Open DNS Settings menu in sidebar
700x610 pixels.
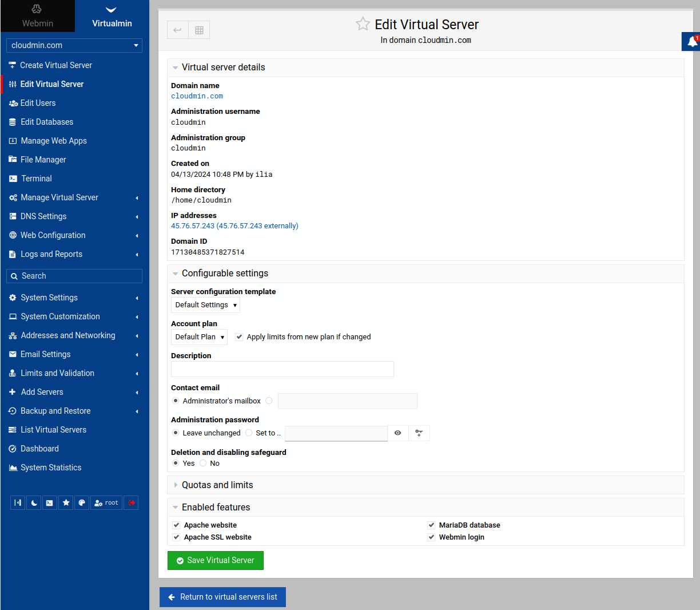(x=43, y=216)
